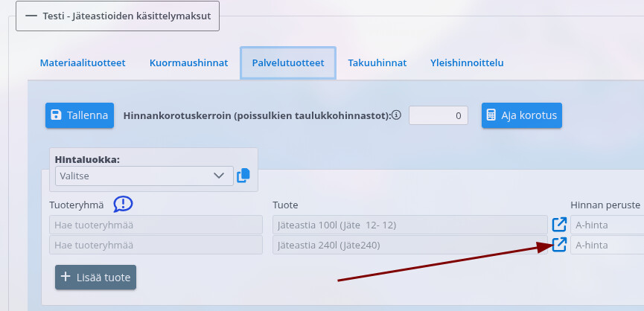Click the Tuoteryhmä exclamation bubble icon
644x311 pixels.
coord(123,204)
